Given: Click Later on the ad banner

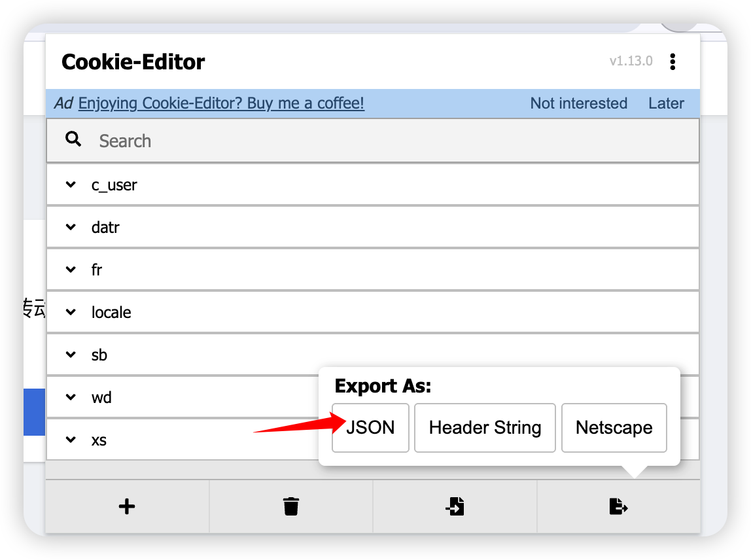Looking at the screenshot, I should 666,103.
